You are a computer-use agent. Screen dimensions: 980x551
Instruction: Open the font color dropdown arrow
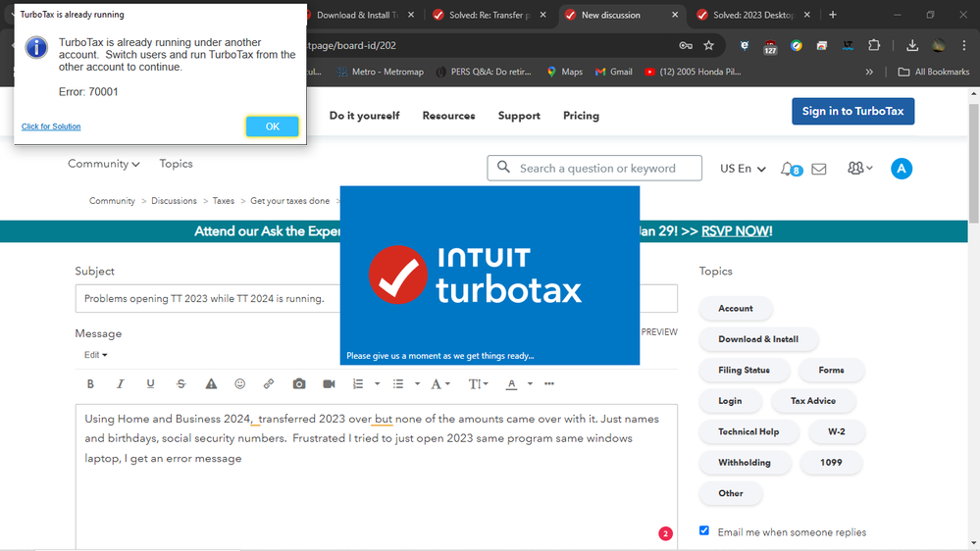(530, 384)
